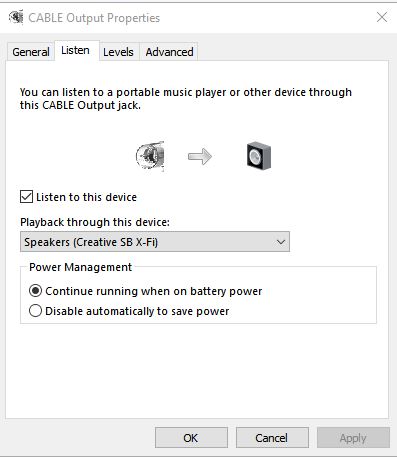Screen dimensions: 397x457
Task: Click the Apply button
Action: [x=353, y=438]
